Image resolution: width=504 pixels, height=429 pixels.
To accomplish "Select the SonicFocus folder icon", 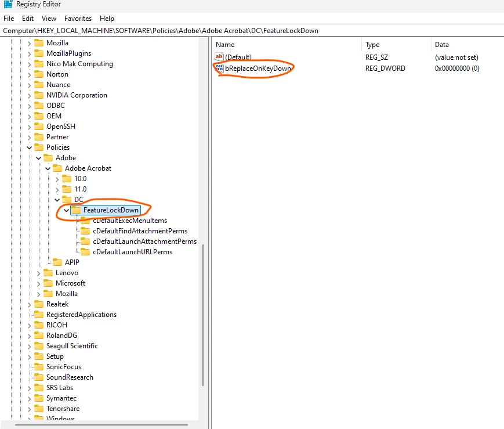I will [x=39, y=366].
